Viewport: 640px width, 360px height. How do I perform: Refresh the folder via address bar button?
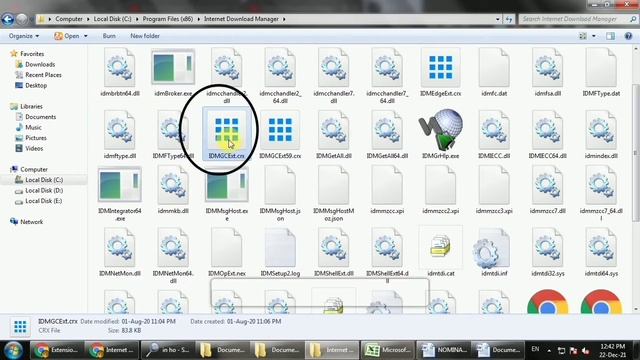coord(509,19)
